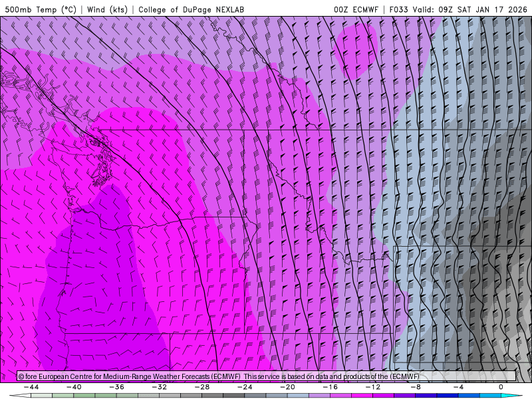Viewport: 532px width, 399px height.
Task: Click the 0 color scale label
Action: [x=501, y=387]
